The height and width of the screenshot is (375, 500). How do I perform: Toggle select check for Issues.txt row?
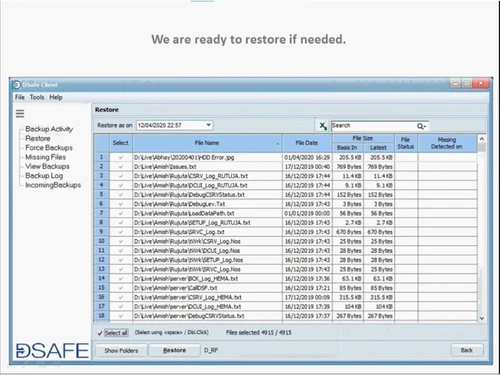(x=121, y=167)
